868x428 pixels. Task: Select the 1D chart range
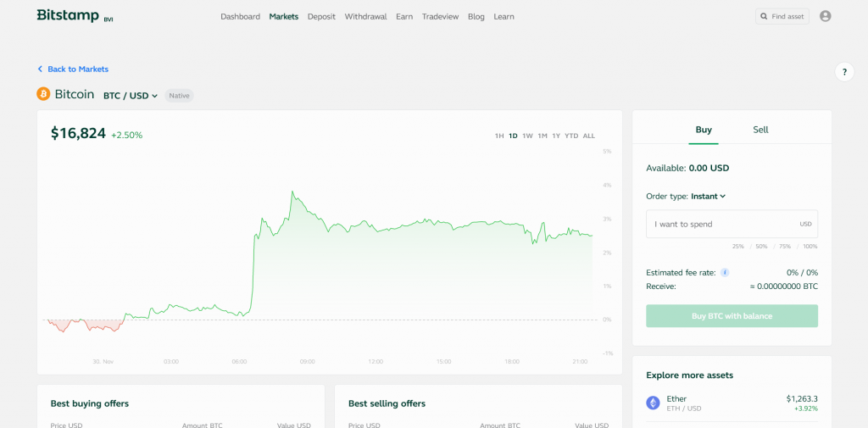[x=513, y=136]
